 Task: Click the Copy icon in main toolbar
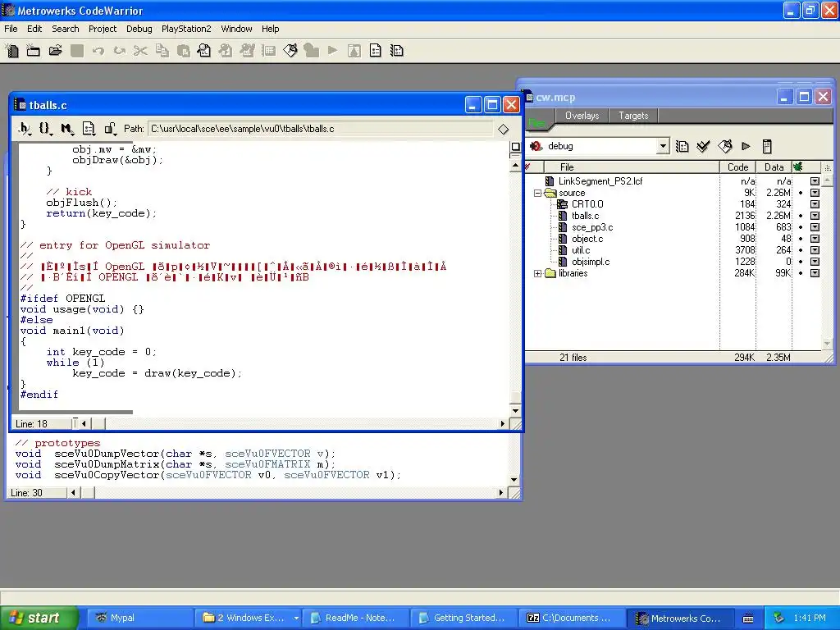[x=162, y=51]
